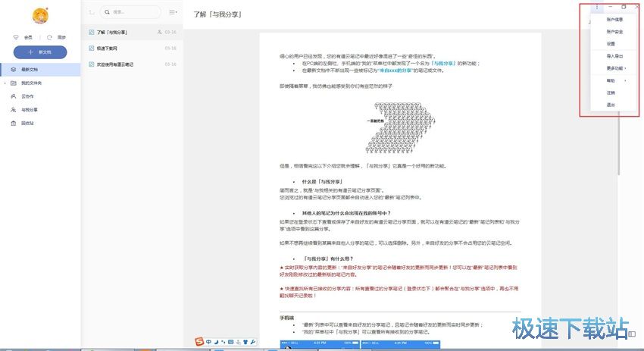
Task: Click the left phone screenshot thumbnail
Action: pos(320,344)
